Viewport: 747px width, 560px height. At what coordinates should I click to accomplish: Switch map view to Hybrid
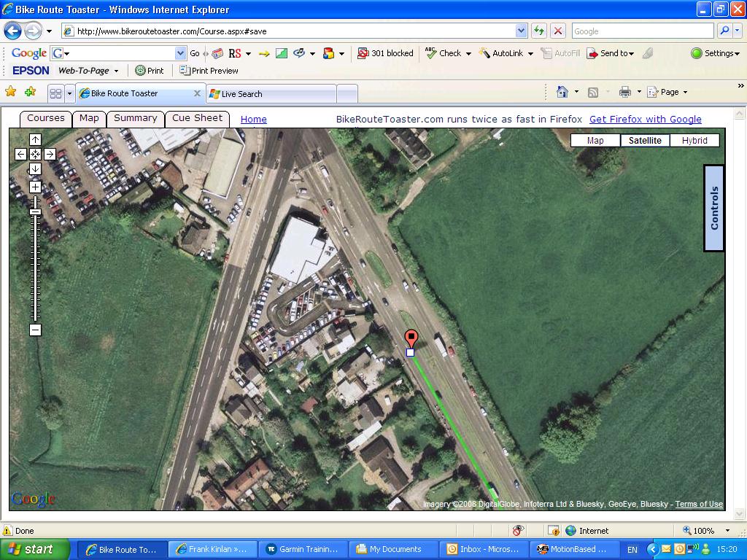694,141
